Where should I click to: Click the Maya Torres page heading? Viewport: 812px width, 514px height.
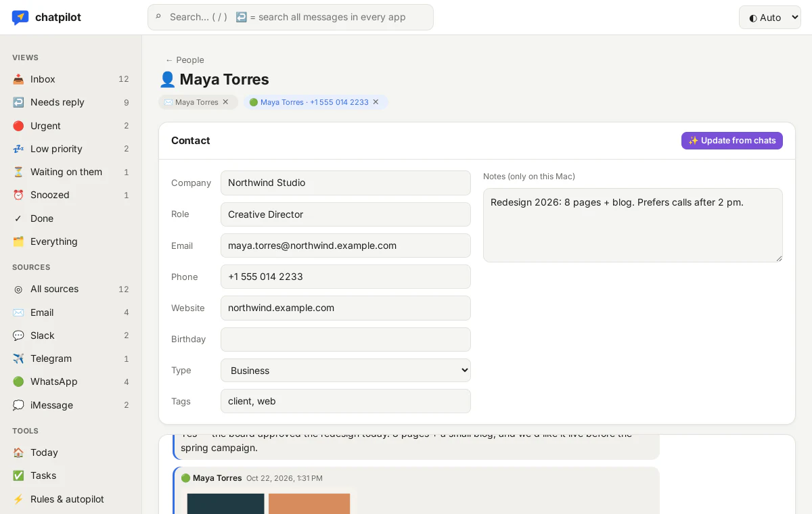click(x=224, y=79)
